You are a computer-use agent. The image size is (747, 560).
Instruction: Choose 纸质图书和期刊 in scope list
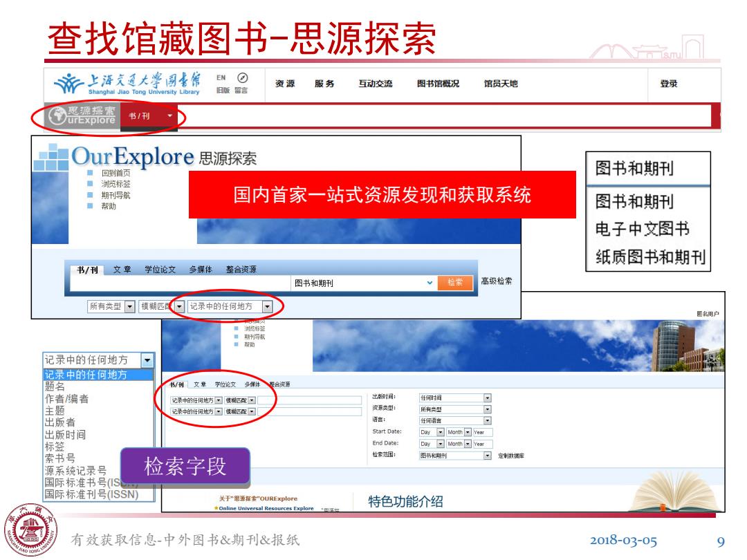(x=649, y=257)
